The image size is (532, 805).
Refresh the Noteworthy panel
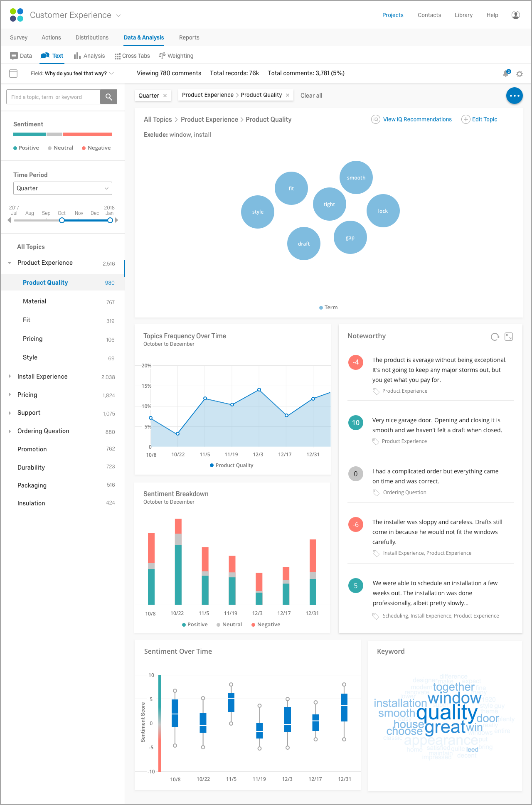(x=495, y=337)
